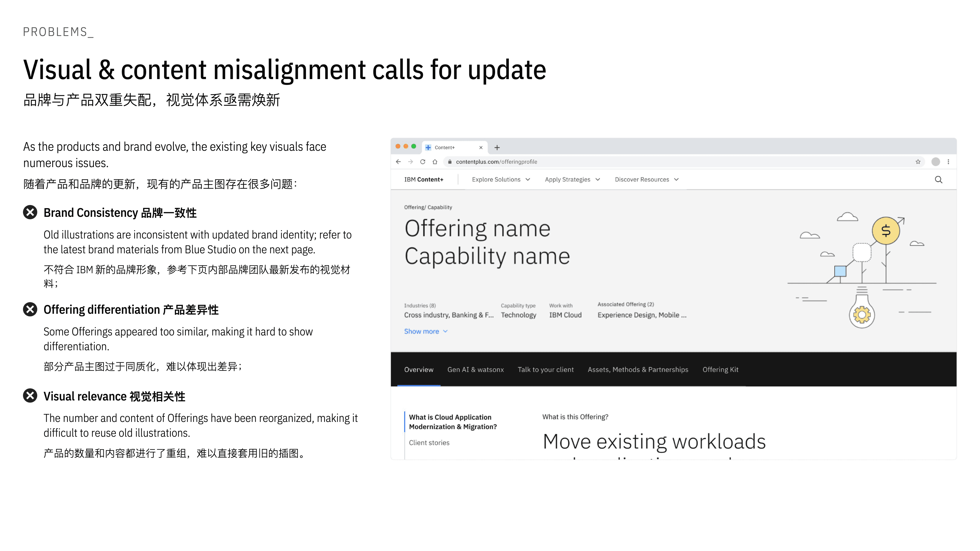Open Assets, Methods & Partnerships tab
980x551 pixels.
pyautogui.click(x=638, y=369)
